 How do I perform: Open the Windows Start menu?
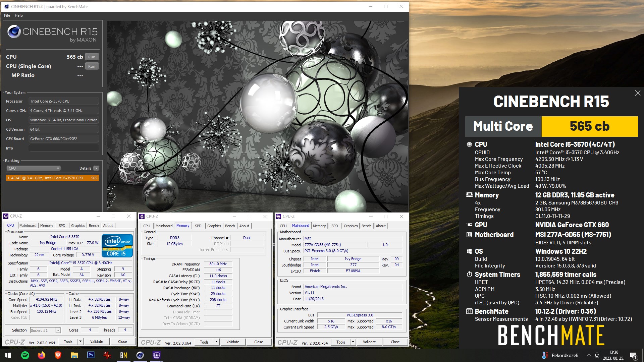pyautogui.click(x=8, y=355)
